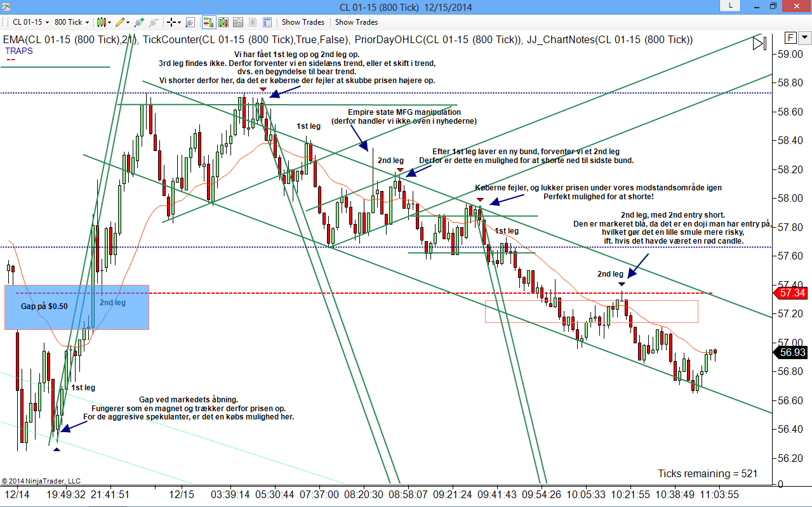812x507 pixels.
Task: Click the L link button in title bar
Action: pos(730,5)
